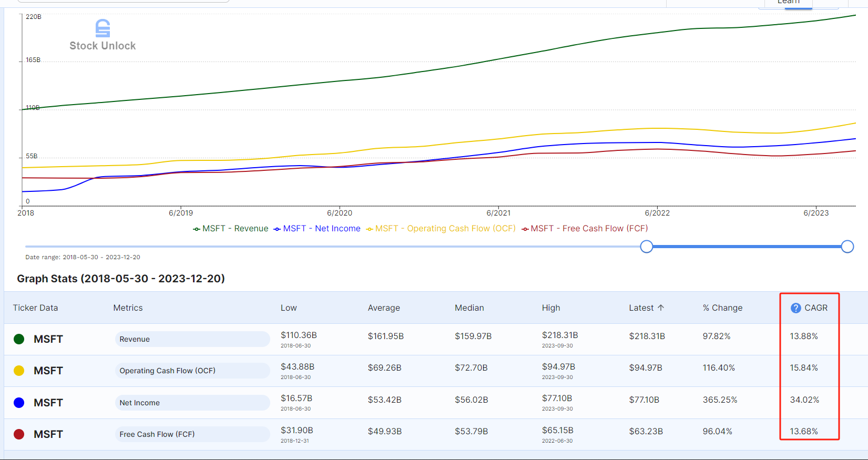
Task: Open the Operating Cash Flow (OCF) metric field
Action: tap(192, 371)
